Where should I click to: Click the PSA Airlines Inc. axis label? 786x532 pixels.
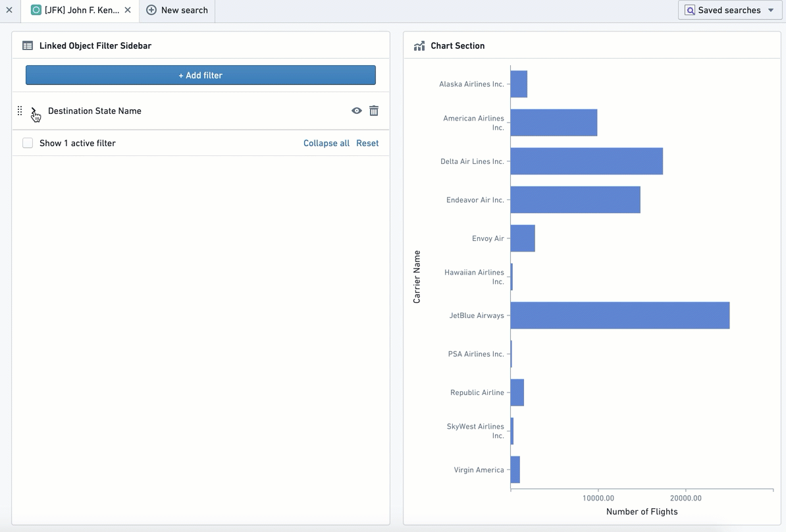pyautogui.click(x=476, y=354)
